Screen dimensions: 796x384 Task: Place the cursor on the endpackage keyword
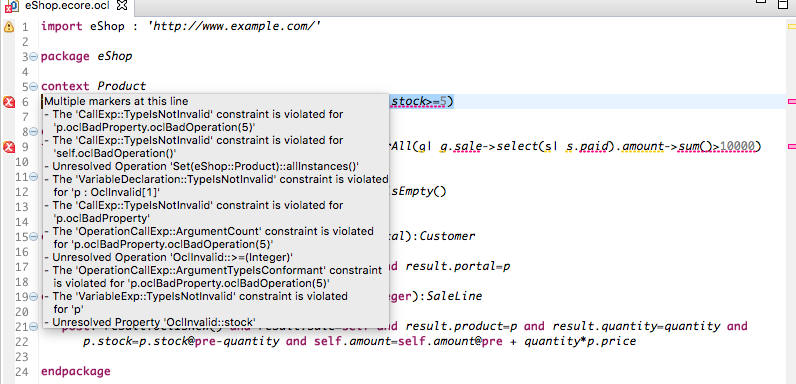(76, 371)
